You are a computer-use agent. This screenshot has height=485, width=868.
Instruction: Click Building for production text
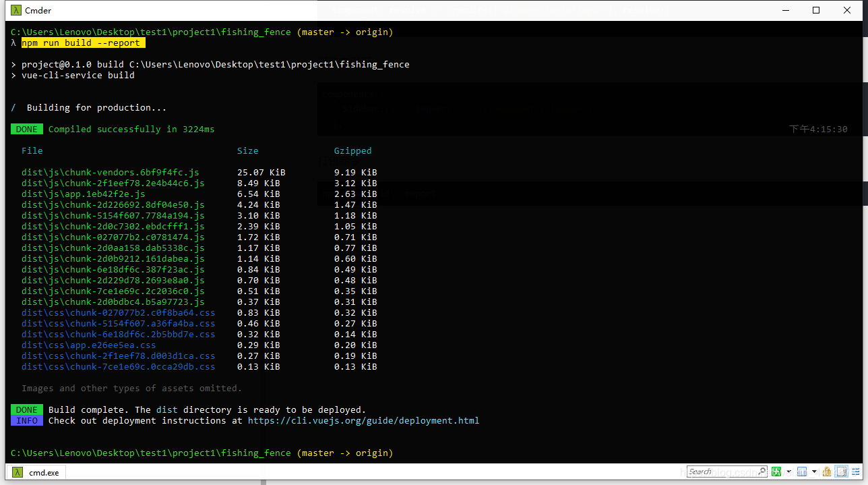97,108
